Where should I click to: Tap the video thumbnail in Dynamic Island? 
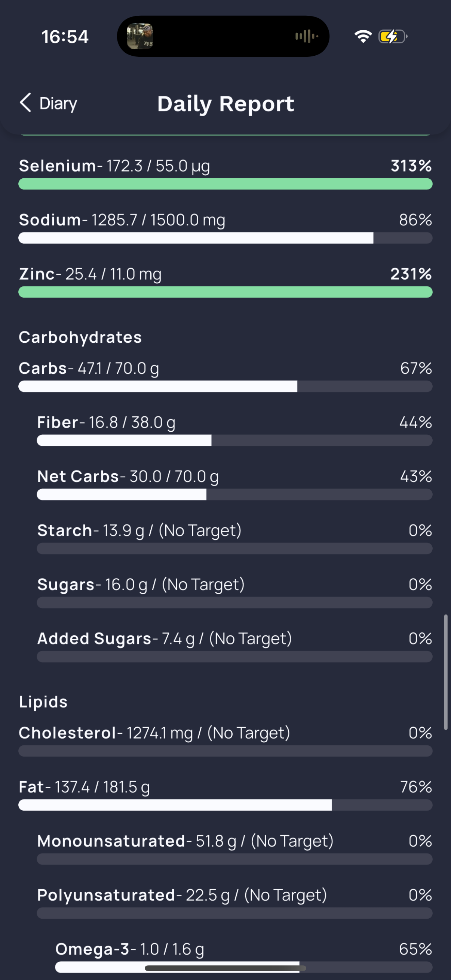coord(140,36)
